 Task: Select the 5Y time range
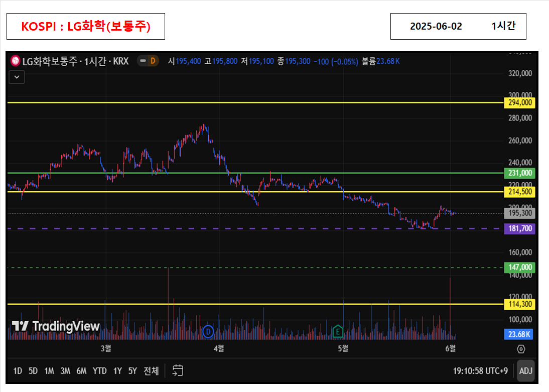(x=132, y=370)
